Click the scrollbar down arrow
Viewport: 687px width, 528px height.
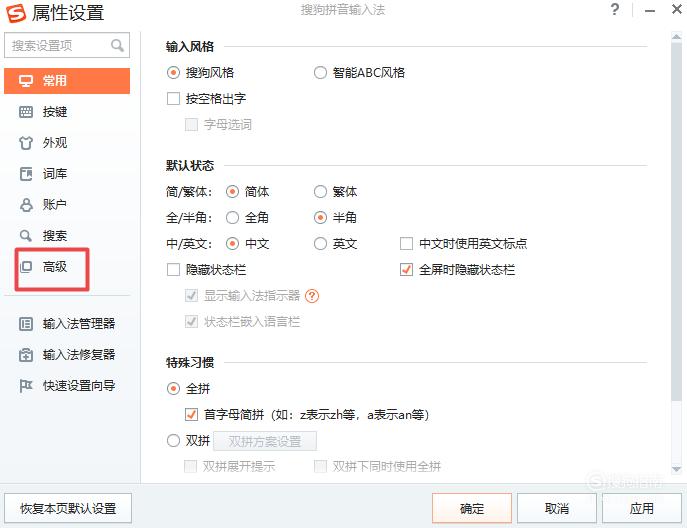click(676, 469)
